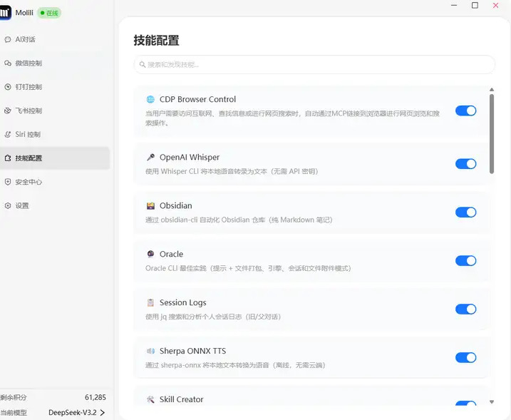
Task: Open 飞书控制 from the sidebar
Action: point(29,111)
